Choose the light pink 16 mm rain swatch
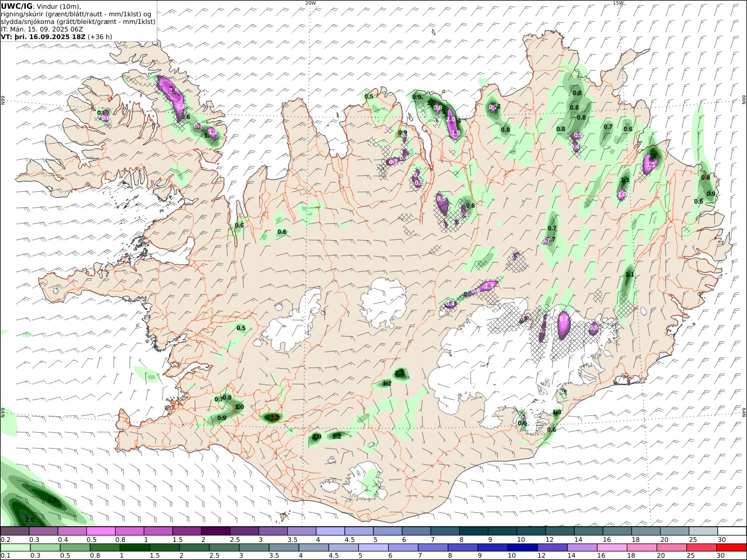 click(x=612, y=548)
